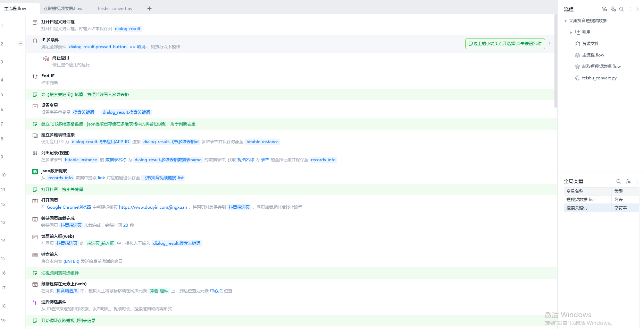
Task: Switch to the feishu_convert.py tab
Action: pos(115,8)
